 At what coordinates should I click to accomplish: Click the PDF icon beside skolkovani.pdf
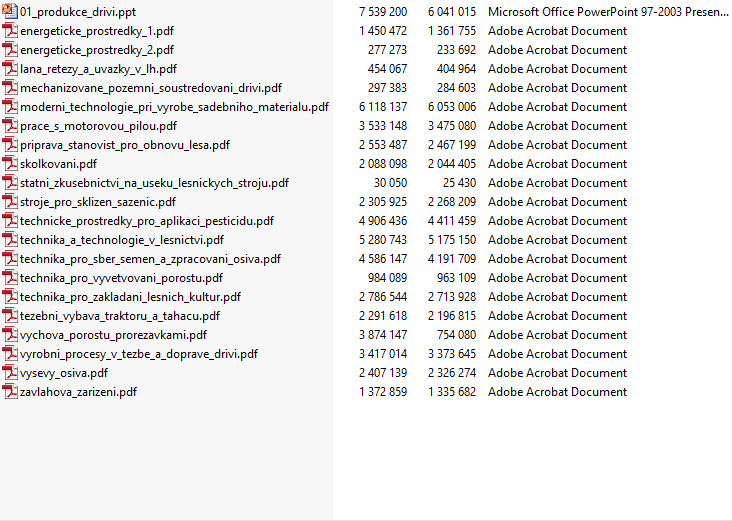click(x=10, y=164)
